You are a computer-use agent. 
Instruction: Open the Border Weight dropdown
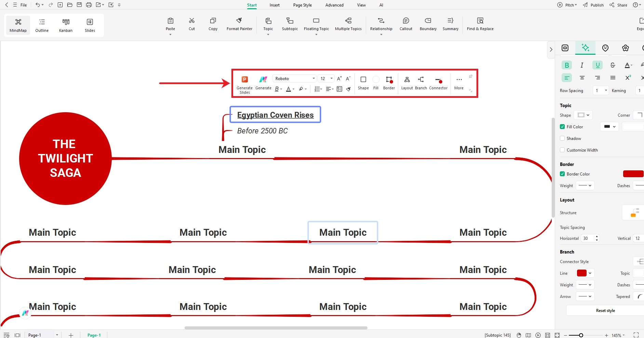[x=585, y=185]
